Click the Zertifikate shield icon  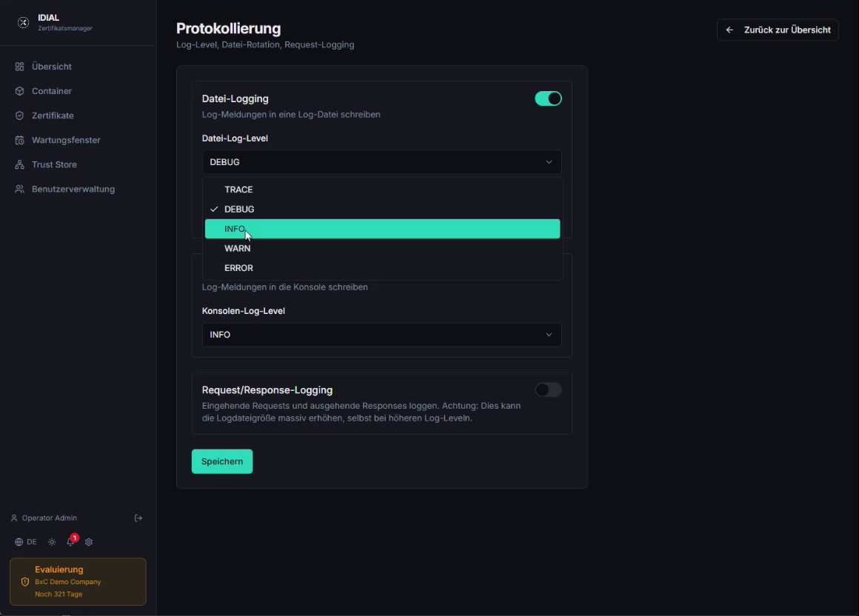tap(20, 115)
